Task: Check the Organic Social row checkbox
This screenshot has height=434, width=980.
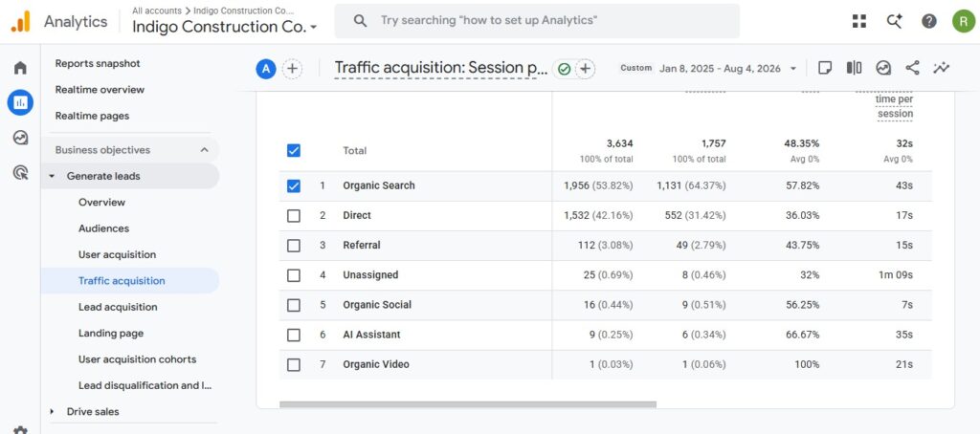Action: pyautogui.click(x=293, y=305)
